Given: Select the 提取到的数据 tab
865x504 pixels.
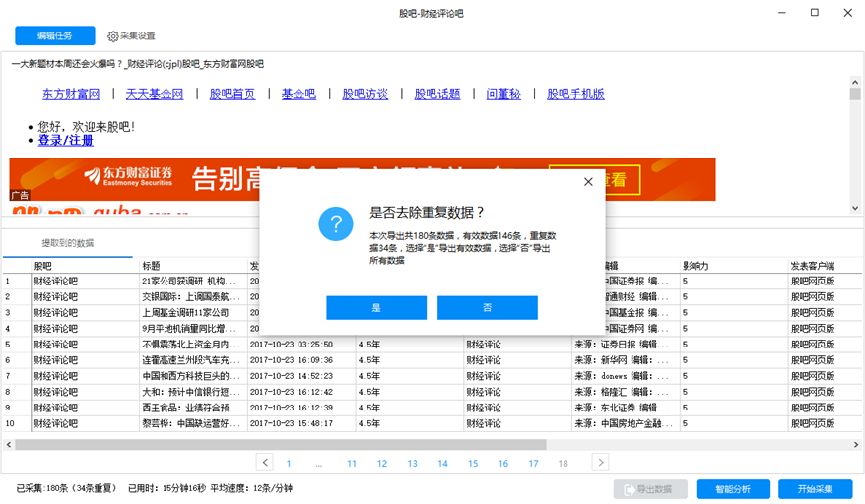Looking at the screenshot, I should click(68, 243).
